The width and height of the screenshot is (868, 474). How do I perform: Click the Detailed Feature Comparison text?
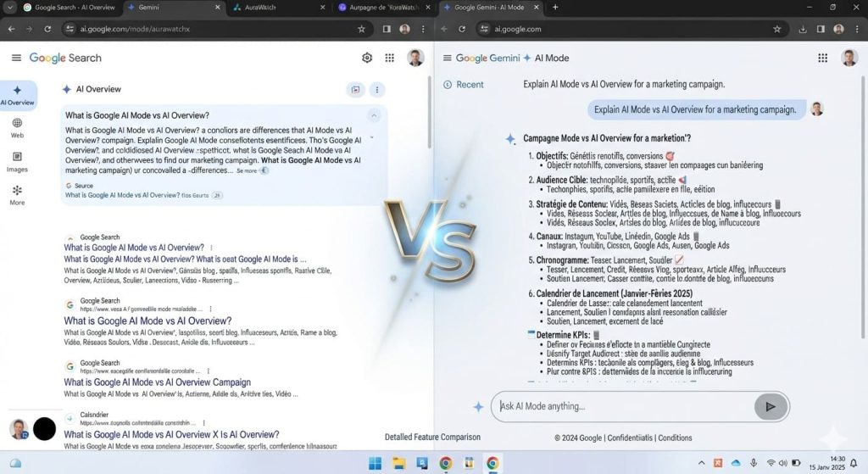pyautogui.click(x=432, y=437)
